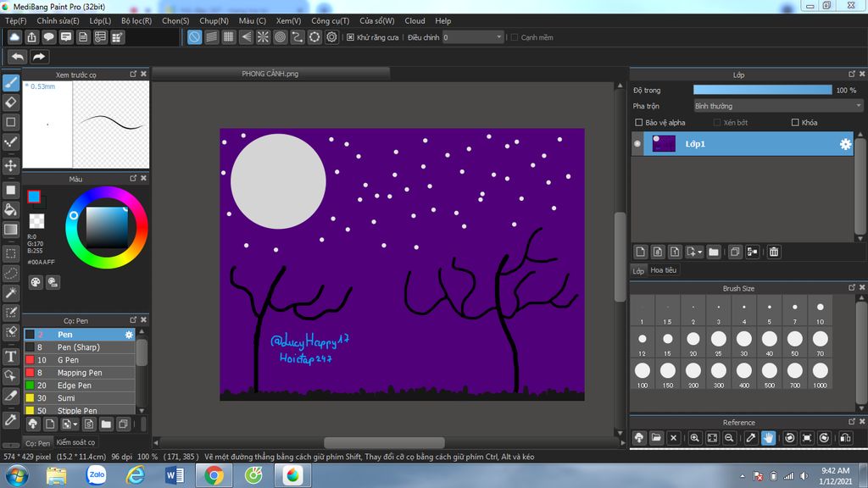Open Lớp1 layer settings gear

pos(845,144)
